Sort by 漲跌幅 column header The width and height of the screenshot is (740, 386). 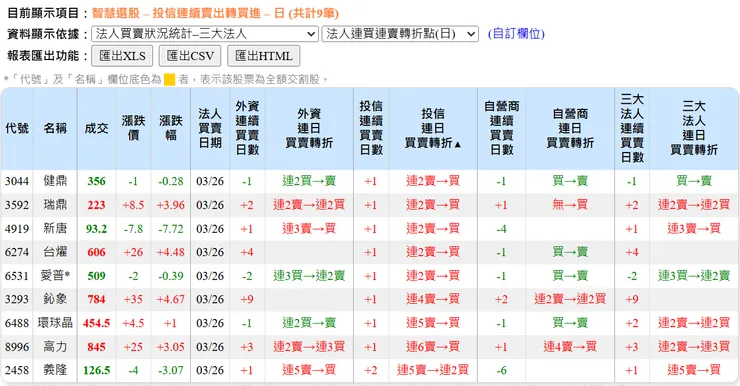coord(171,128)
